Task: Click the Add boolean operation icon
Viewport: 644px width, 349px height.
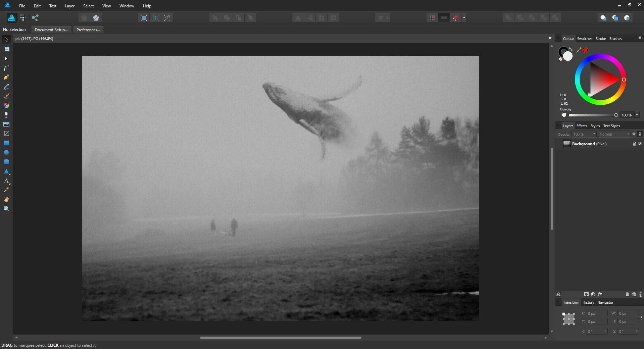Action: click(x=508, y=18)
